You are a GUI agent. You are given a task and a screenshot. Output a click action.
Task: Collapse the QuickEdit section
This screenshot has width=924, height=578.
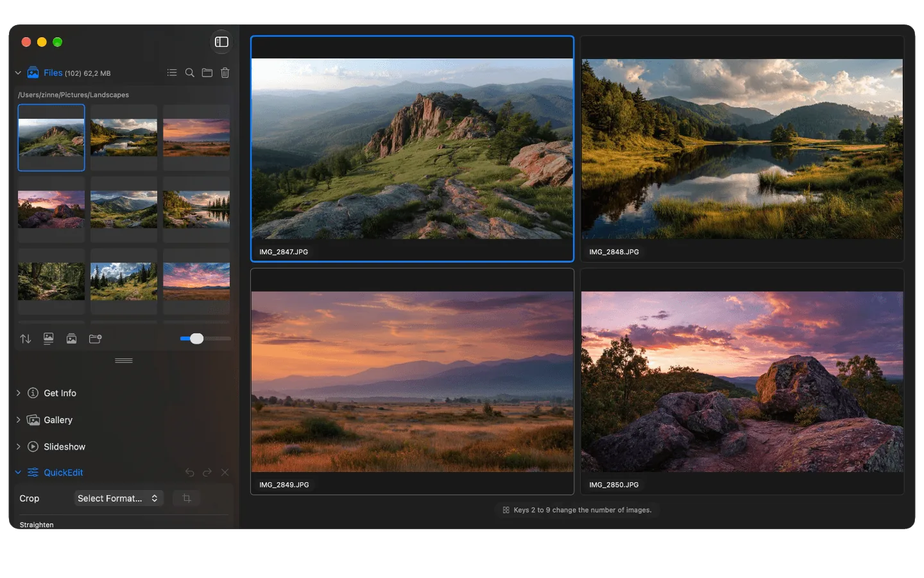18,473
